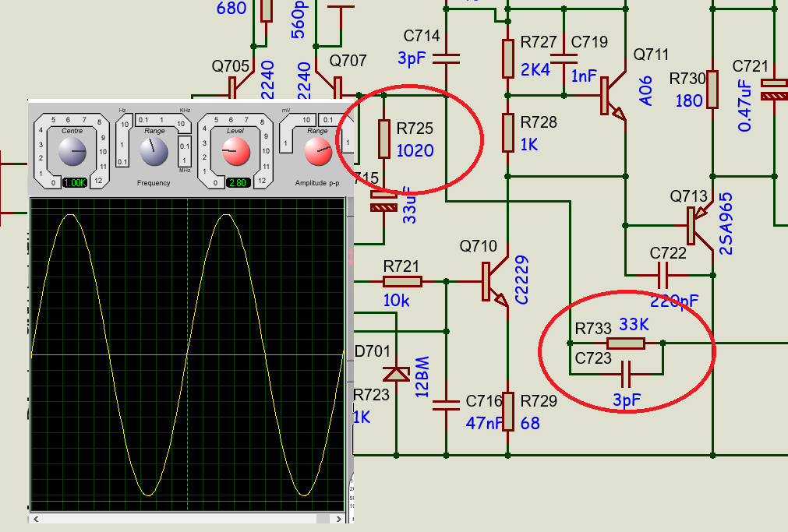The image size is (788, 532).
Task: Select resistor R725 symbol
Action: 383,139
